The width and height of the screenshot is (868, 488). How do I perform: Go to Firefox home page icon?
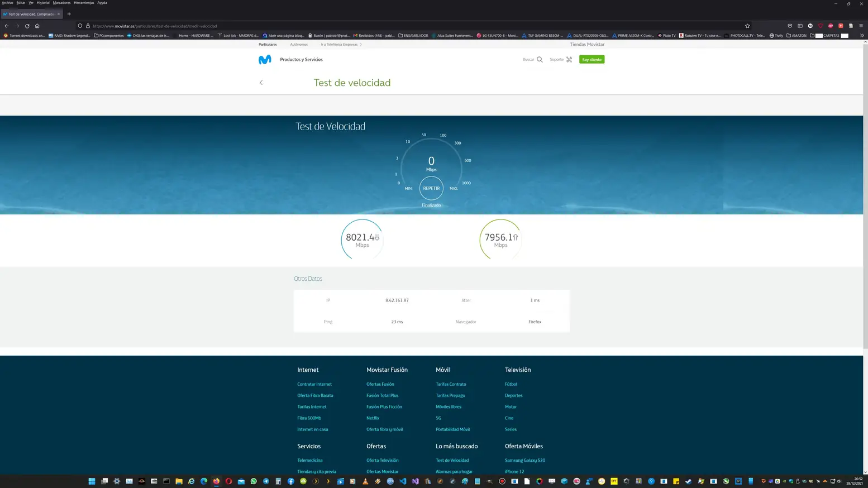(x=37, y=26)
